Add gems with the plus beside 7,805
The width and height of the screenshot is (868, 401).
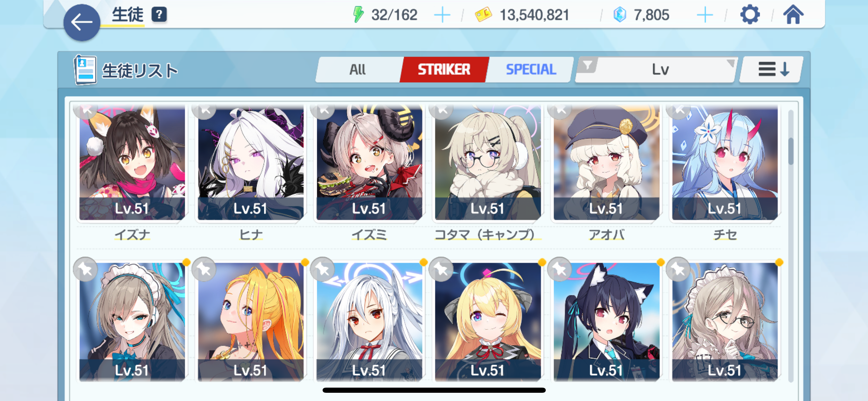click(x=705, y=15)
